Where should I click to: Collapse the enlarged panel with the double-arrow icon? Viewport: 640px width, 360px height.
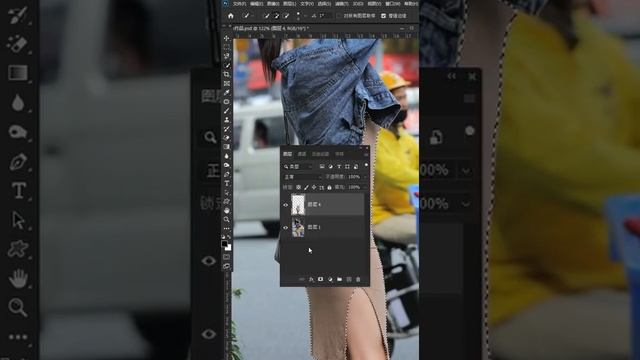451,76
